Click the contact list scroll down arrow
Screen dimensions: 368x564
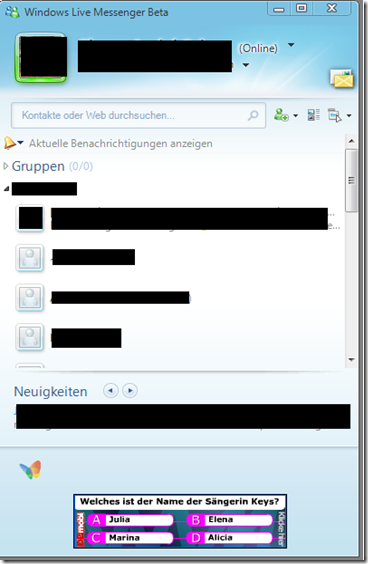point(351,359)
